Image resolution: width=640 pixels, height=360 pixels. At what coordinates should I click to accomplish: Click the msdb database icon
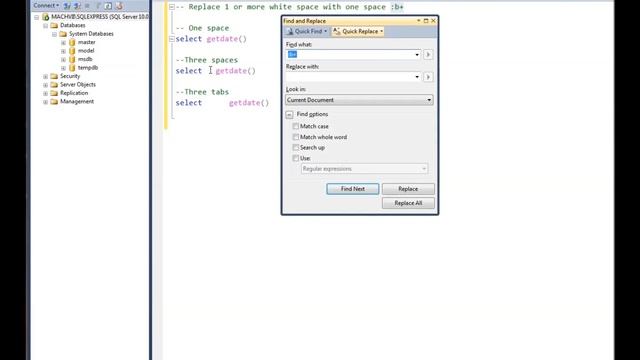point(72,59)
